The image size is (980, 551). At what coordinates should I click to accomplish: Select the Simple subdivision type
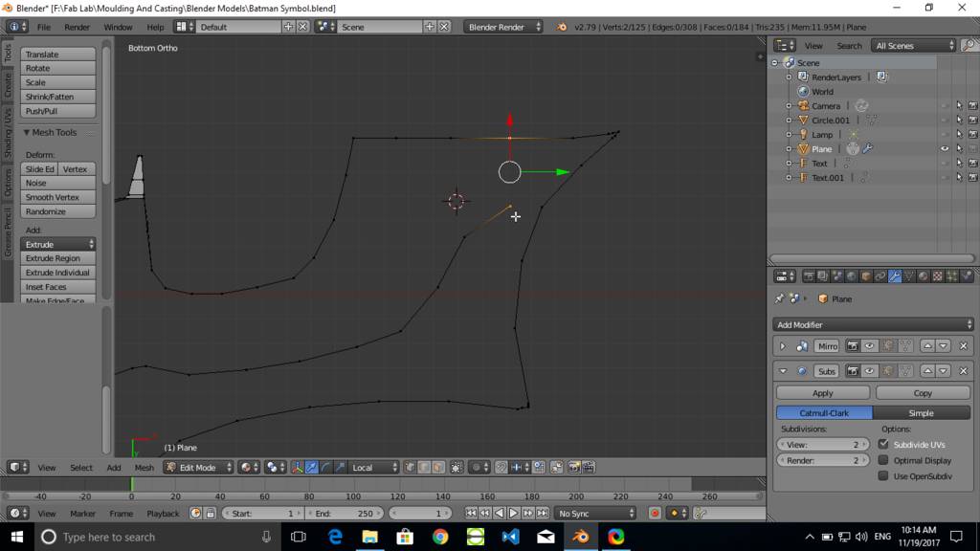(x=922, y=413)
